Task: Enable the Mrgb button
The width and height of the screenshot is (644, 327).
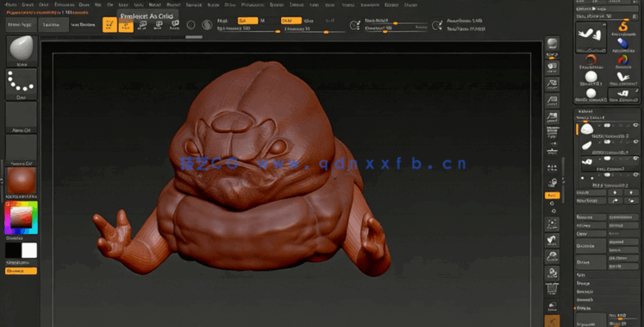Action: 222,21
